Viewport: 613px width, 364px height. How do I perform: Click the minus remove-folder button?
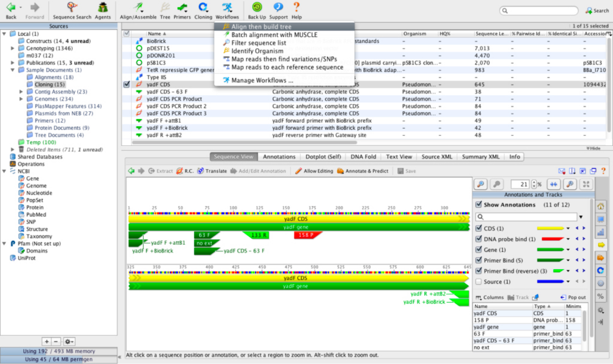56,342
